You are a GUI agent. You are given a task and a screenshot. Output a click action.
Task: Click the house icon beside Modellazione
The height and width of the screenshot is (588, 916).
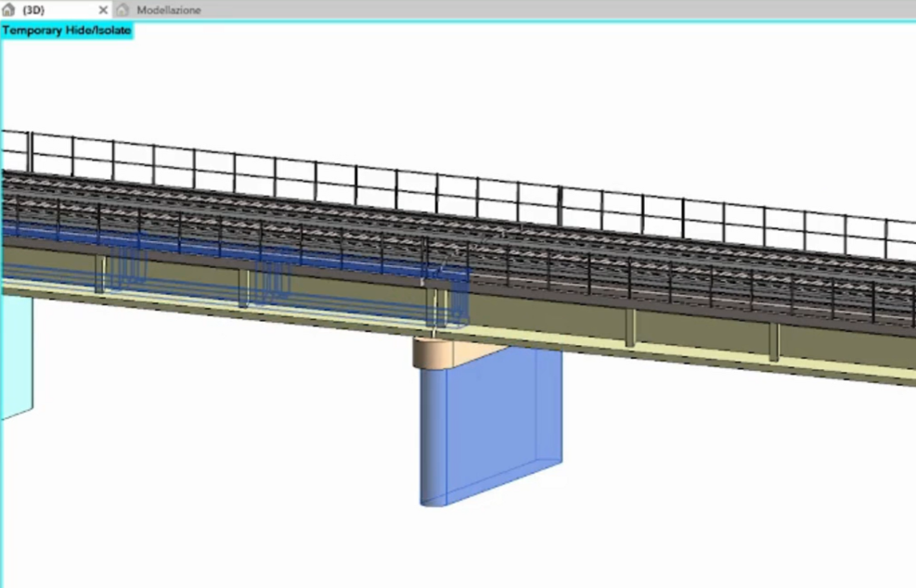(123, 10)
